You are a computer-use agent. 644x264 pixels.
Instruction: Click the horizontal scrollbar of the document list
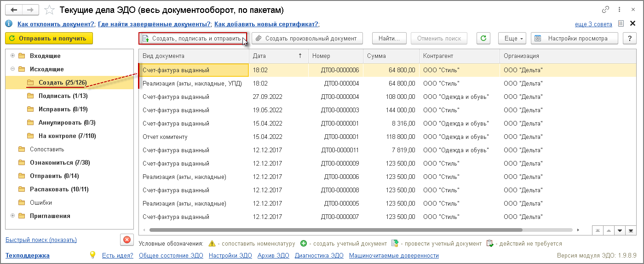pos(336,230)
